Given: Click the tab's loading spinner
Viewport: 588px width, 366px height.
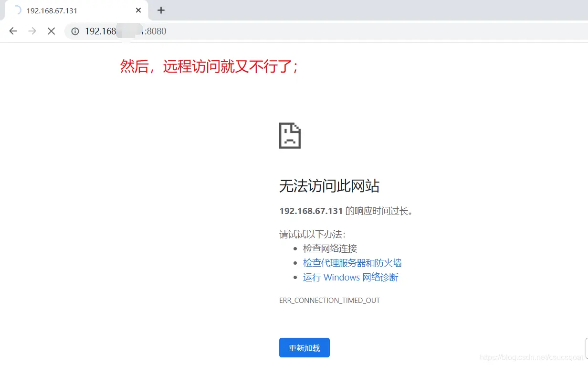Looking at the screenshot, I should click(17, 10).
